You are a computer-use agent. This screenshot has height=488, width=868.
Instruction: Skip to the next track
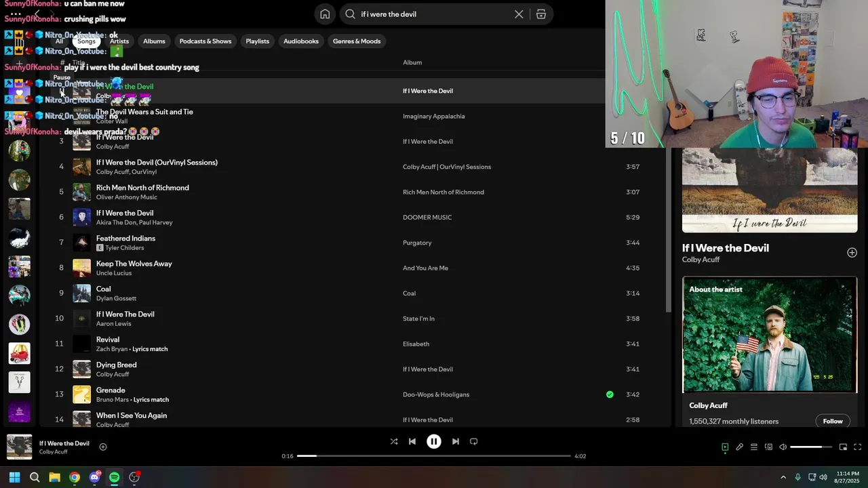[456, 441]
